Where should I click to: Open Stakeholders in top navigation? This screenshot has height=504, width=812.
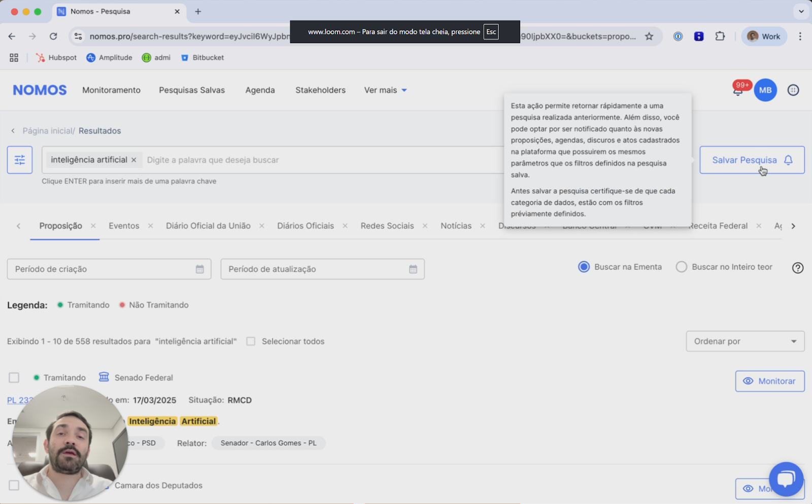click(x=320, y=90)
